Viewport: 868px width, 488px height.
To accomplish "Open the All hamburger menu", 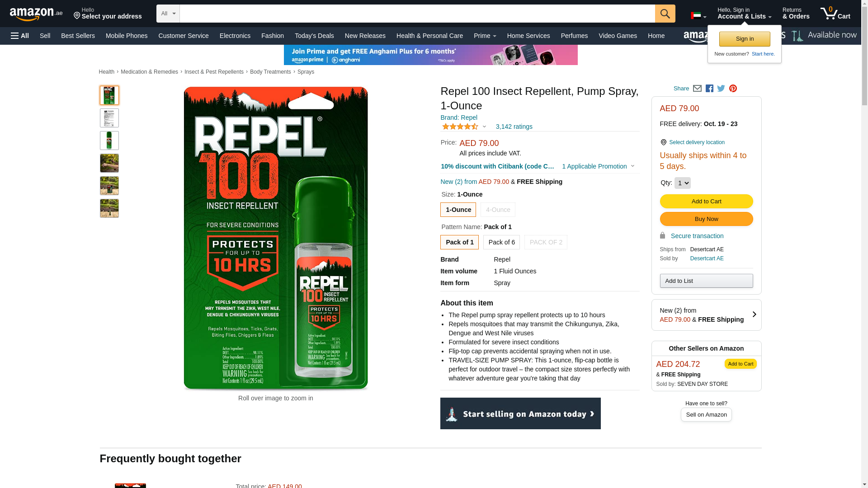I will point(20,36).
